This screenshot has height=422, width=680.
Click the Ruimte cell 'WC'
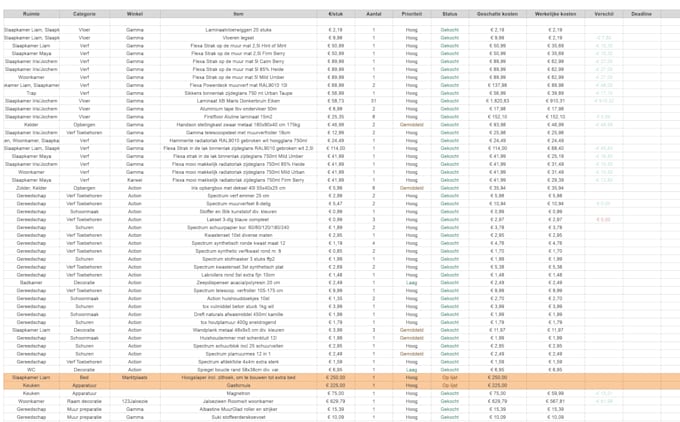[31, 370]
